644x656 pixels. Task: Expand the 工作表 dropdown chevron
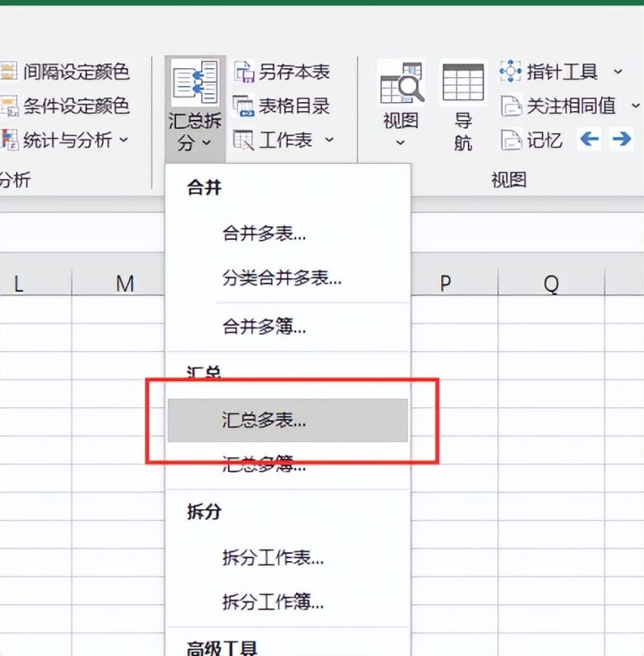coord(329,140)
